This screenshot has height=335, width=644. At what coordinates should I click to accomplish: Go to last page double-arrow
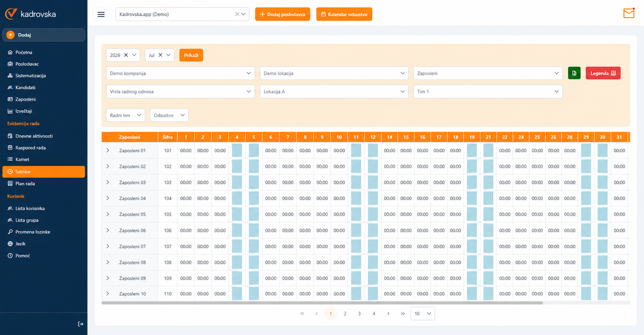[x=403, y=314]
